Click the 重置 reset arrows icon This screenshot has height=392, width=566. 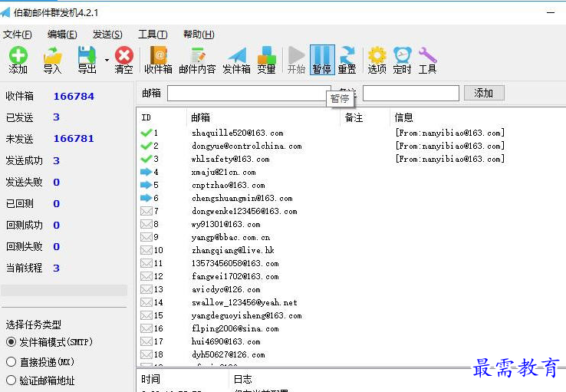point(347,60)
